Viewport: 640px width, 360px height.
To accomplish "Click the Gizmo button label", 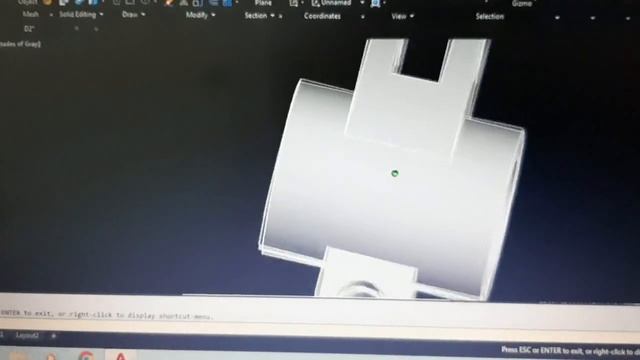I will 522,3.
